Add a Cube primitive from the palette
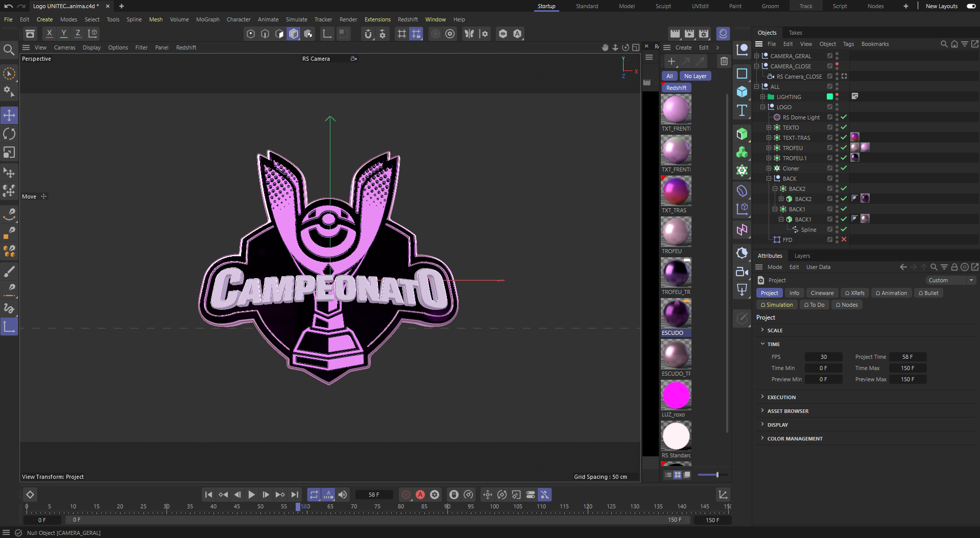The image size is (980, 538). point(742,91)
